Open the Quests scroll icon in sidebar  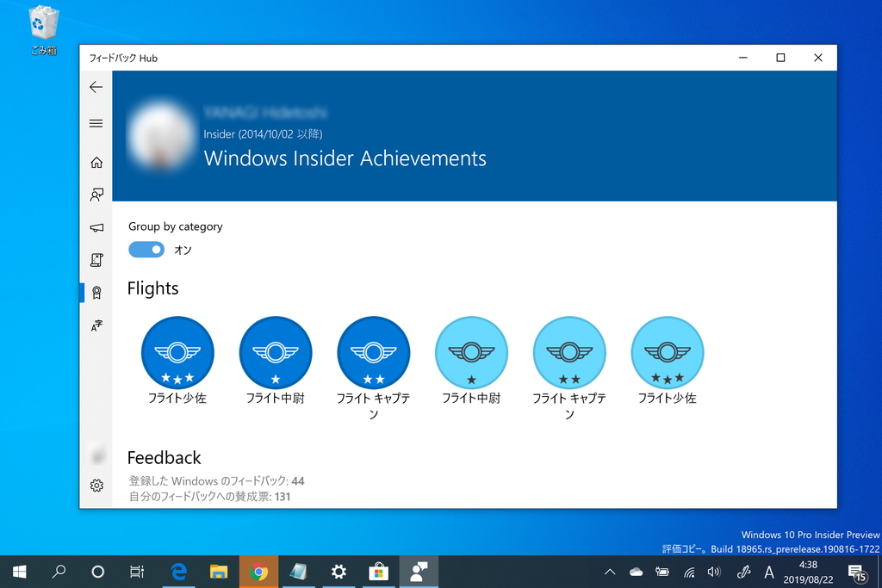(96, 259)
